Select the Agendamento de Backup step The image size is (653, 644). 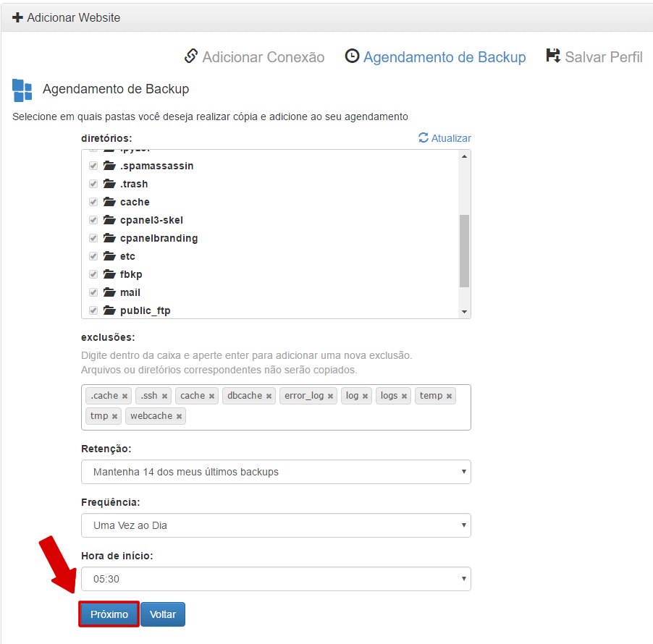pyautogui.click(x=435, y=56)
